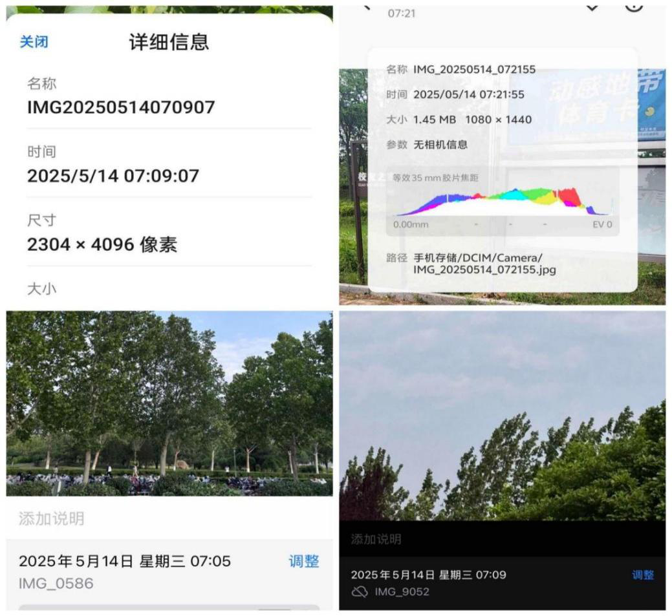Select the file name IMG20250514070907

120,107
